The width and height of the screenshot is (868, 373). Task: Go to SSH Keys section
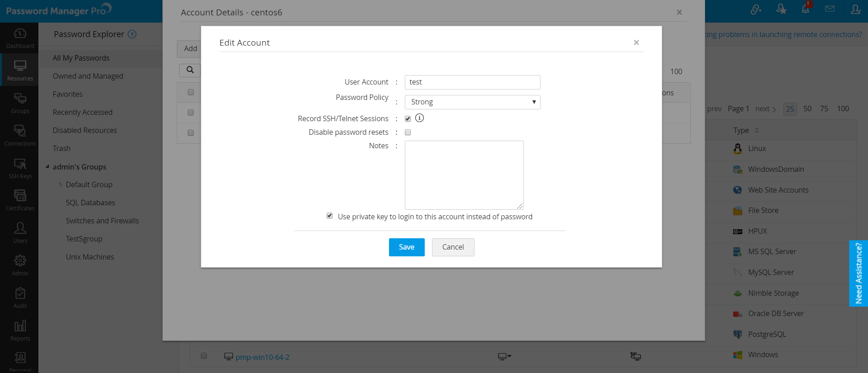tap(20, 168)
